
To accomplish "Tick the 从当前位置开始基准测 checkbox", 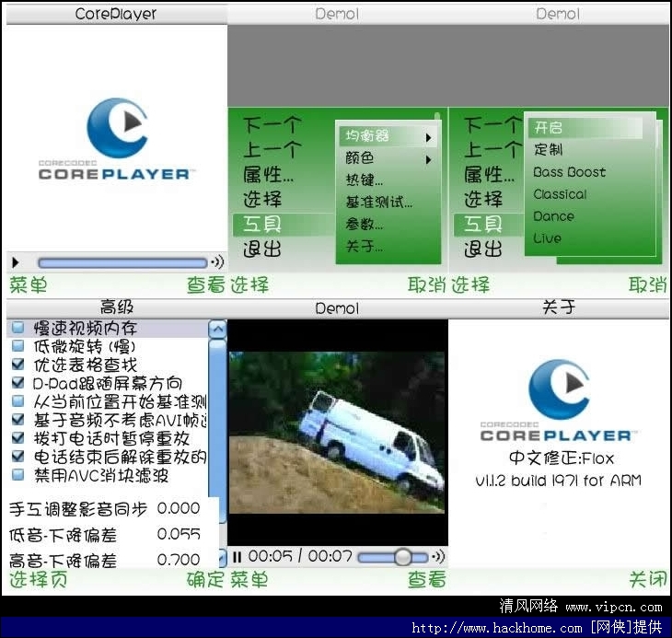I will pos(18,400).
